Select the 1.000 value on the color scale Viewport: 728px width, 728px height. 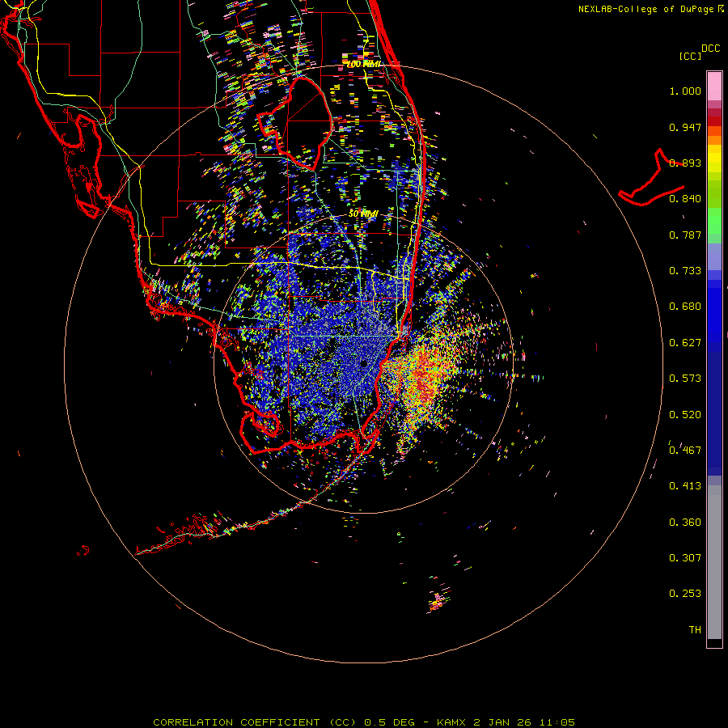pos(685,91)
